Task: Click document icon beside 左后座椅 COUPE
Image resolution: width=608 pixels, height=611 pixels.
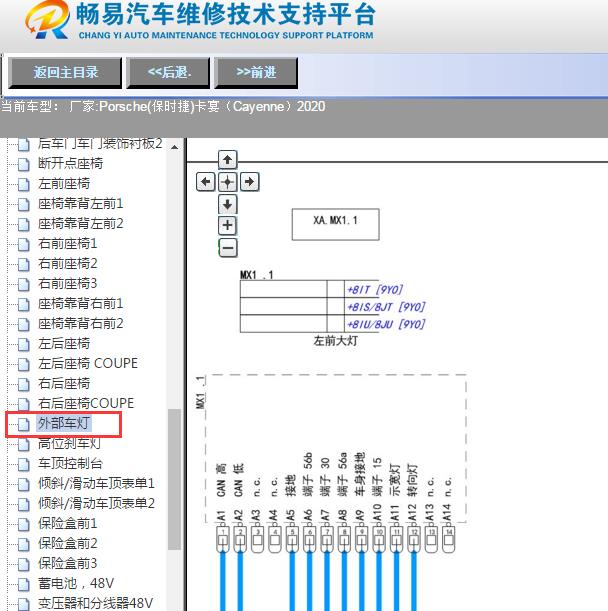Action: (24, 365)
